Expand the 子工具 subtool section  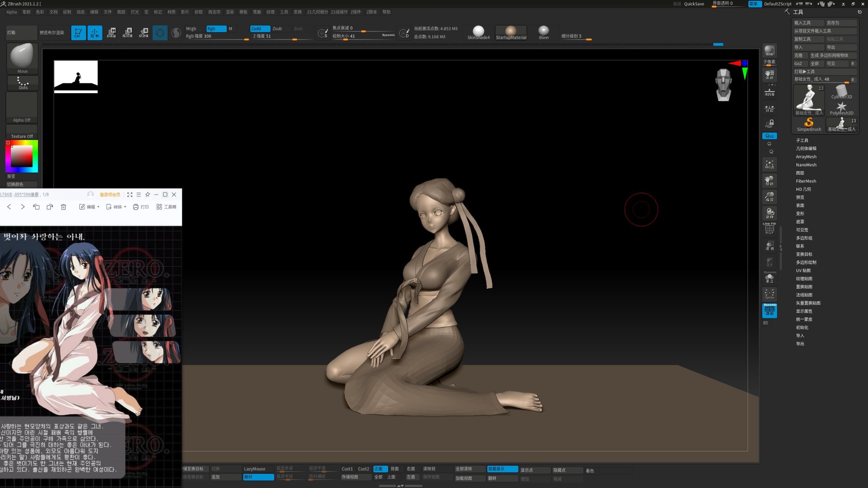802,140
